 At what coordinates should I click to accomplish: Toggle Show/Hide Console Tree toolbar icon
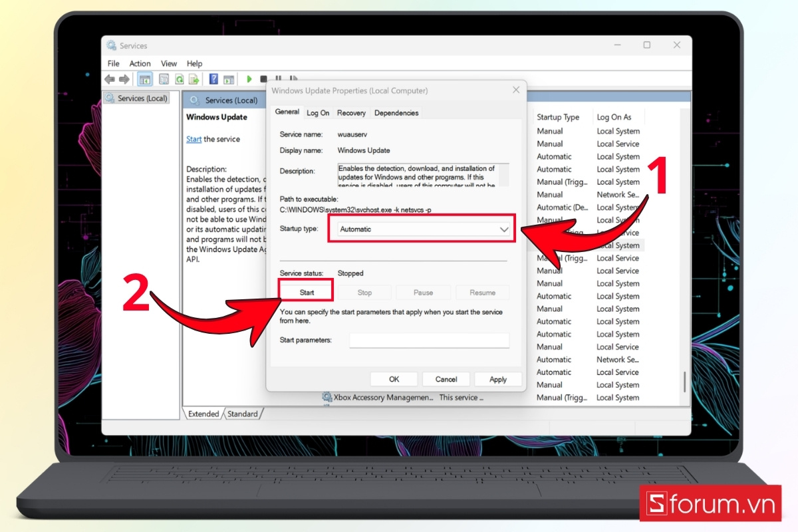click(144, 79)
